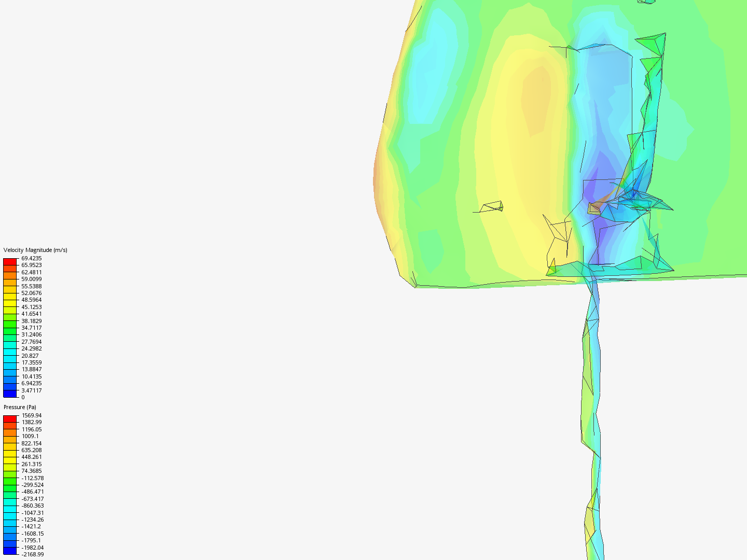Select pressure legend value 448.261
Screen dimensions: 747x560
tap(32, 457)
